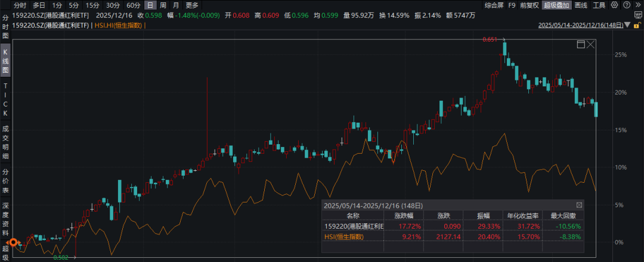Open the 更多 periods dropdown
This screenshot has height=262, width=644.
click(192, 5)
